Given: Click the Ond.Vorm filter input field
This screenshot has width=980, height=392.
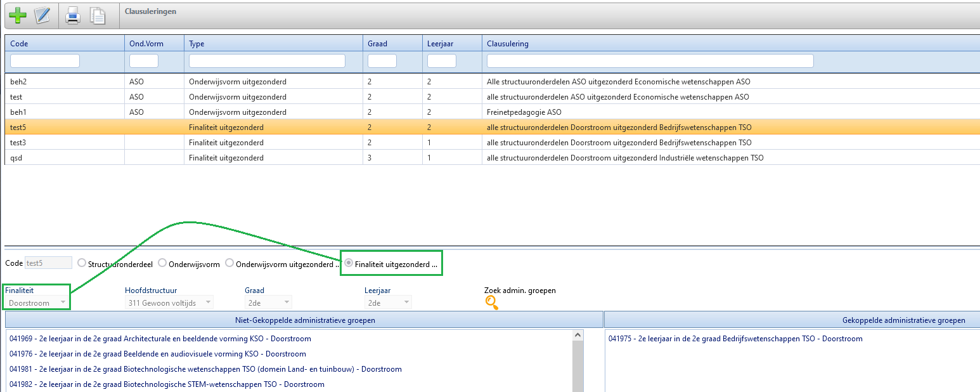Looking at the screenshot, I should [x=144, y=61].
